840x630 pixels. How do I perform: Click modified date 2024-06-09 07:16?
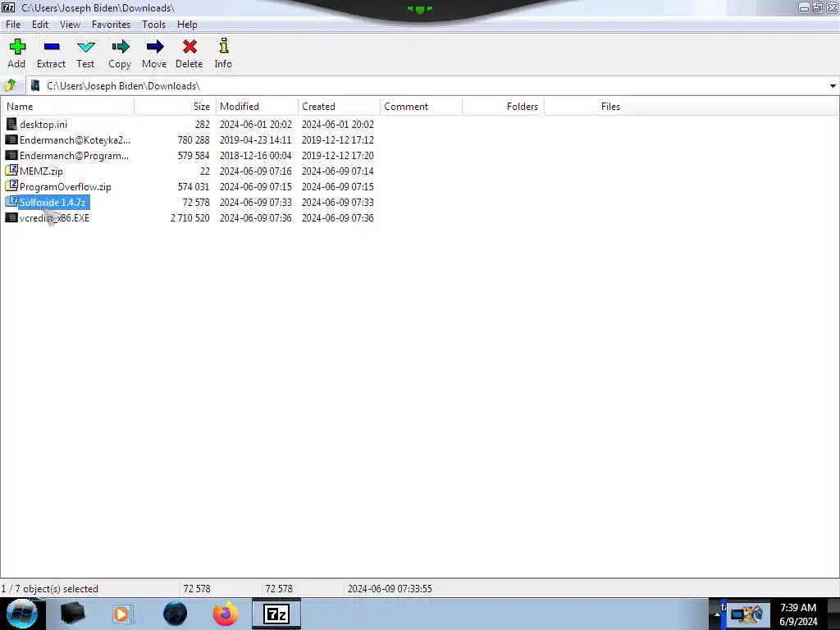coord(256,171)
